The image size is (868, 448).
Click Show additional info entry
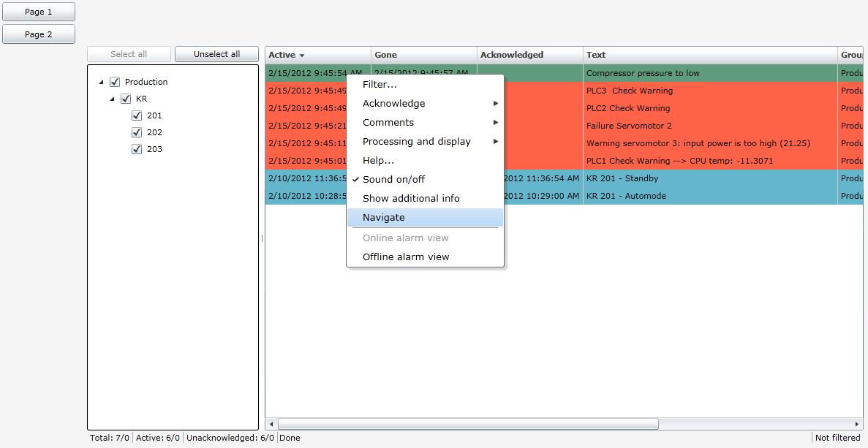tap(411, 199)
